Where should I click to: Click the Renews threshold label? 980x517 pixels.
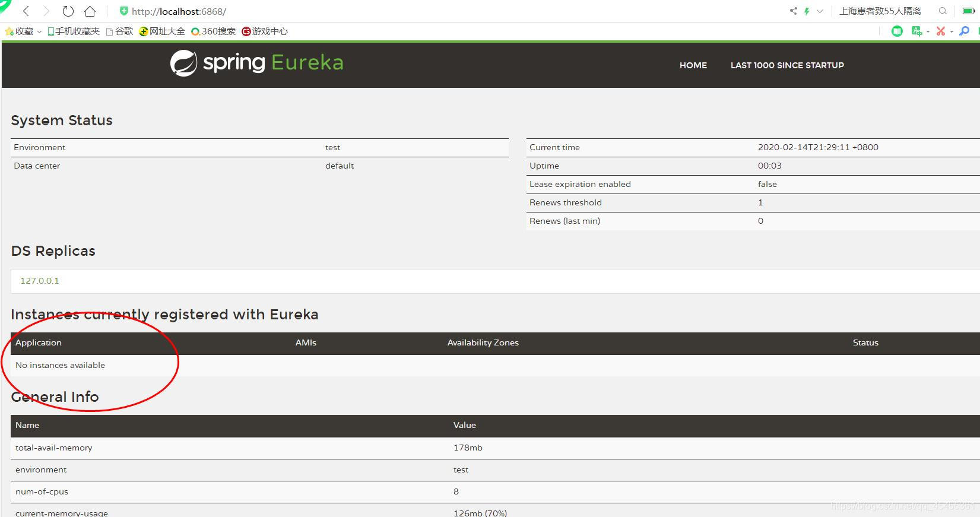pyautogui.click(x=566, y=202)
